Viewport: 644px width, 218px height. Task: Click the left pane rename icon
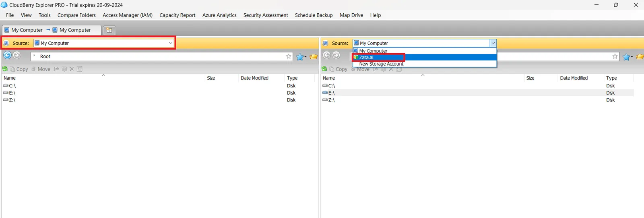click(56, 69)
